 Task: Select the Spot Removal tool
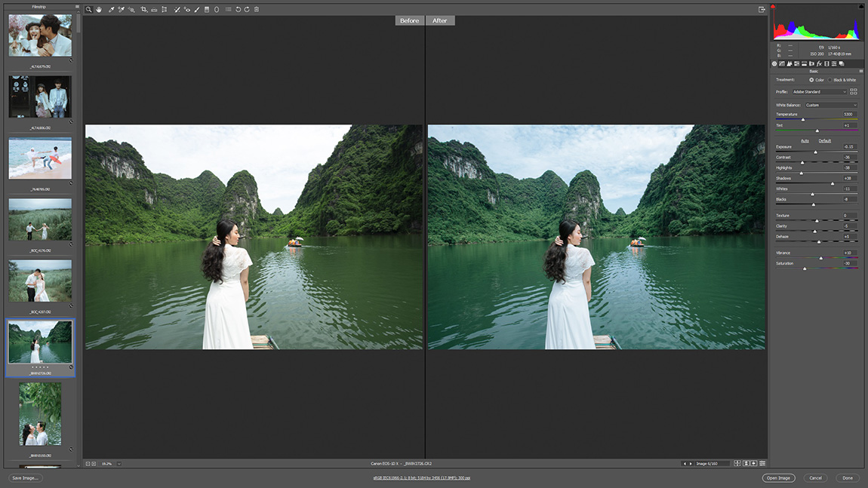177,9
